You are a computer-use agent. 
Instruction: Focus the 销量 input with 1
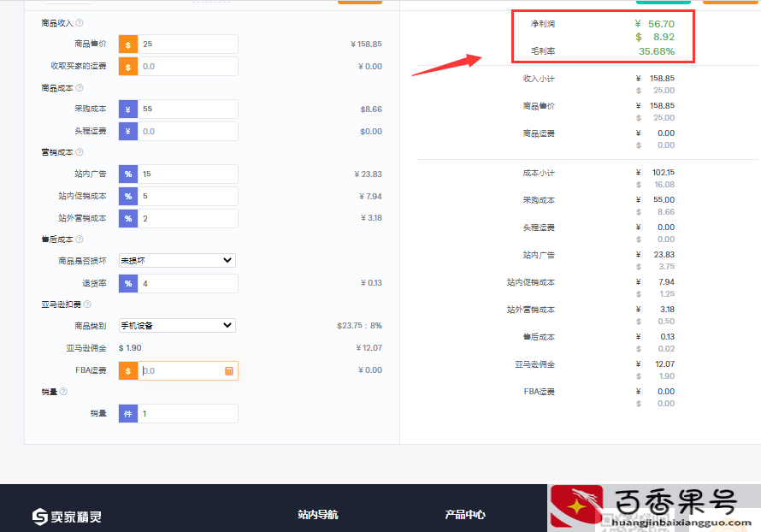click(x=188, y=414)
